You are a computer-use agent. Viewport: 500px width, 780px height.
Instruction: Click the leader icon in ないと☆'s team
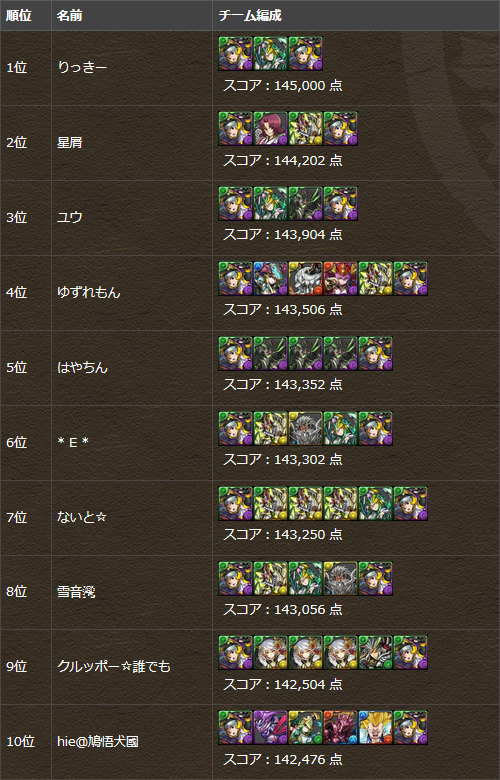click(236, 504)
